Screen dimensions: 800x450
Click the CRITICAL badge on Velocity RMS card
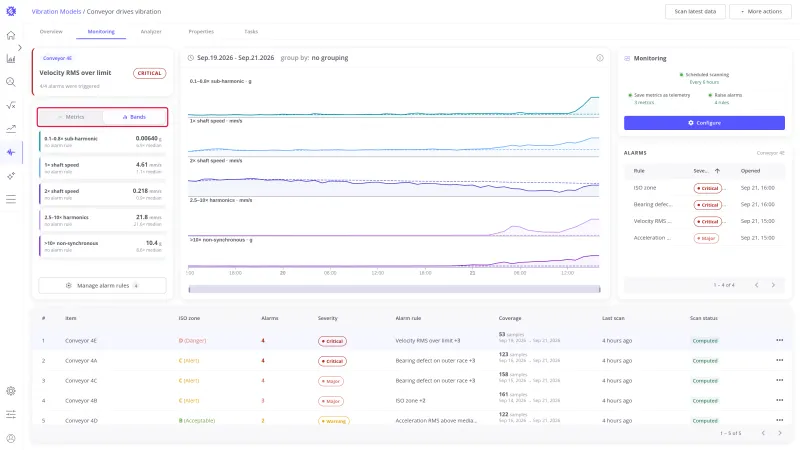pyautogui.click(x=149, y=73)
